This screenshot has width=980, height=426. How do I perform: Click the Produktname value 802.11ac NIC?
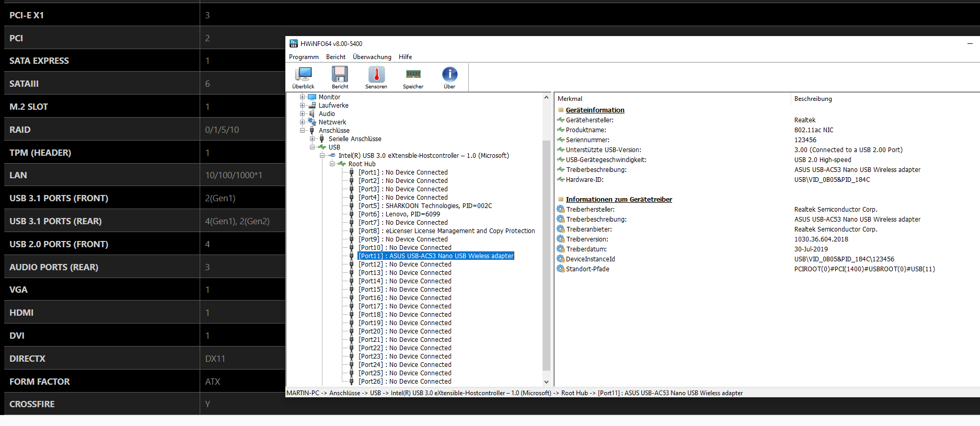(x=814, y=130)
